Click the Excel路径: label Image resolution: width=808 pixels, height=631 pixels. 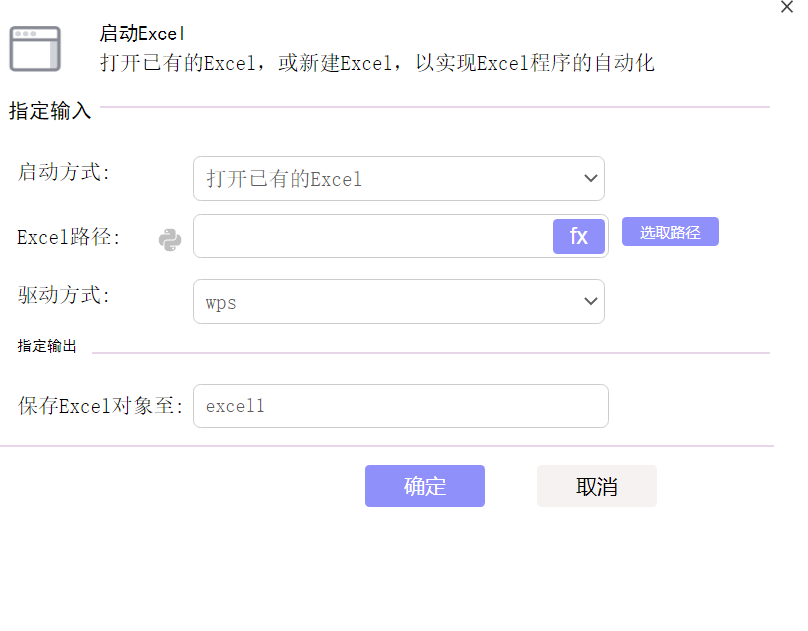(x=69, y=237)
